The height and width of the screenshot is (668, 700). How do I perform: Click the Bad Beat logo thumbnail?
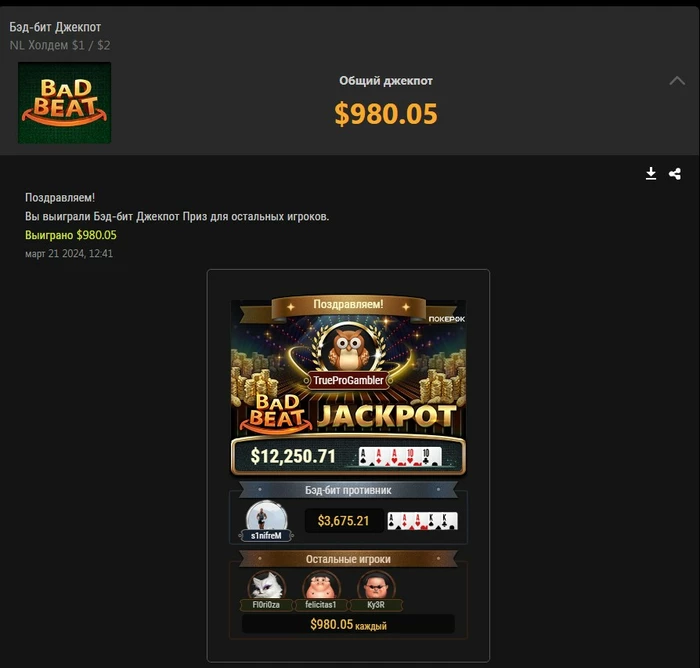(64, 103)
